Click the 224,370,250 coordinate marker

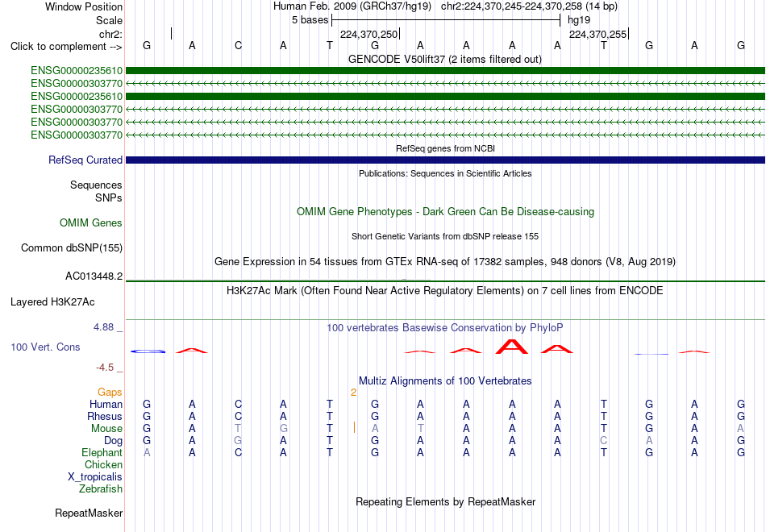pyautogui.click(x=368, y=34)
